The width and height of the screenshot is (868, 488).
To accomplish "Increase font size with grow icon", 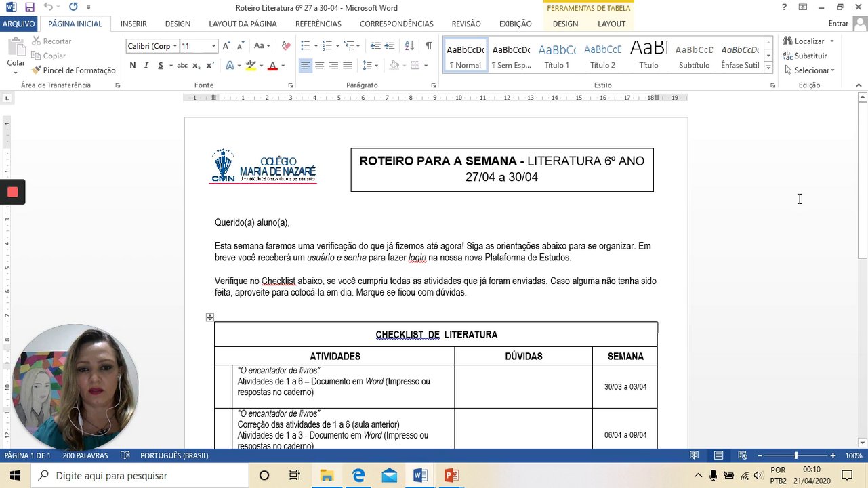I will click(x=227, y=46).
